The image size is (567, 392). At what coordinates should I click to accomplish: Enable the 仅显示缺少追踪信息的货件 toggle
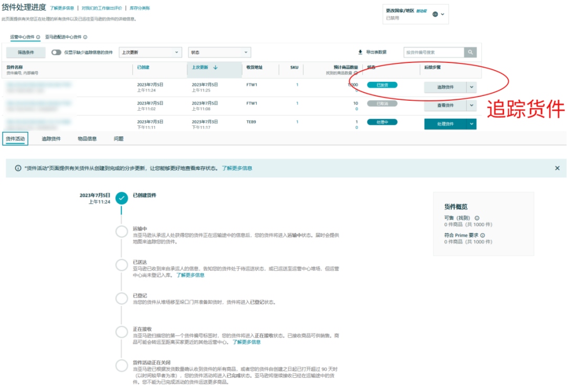point(56,51)
